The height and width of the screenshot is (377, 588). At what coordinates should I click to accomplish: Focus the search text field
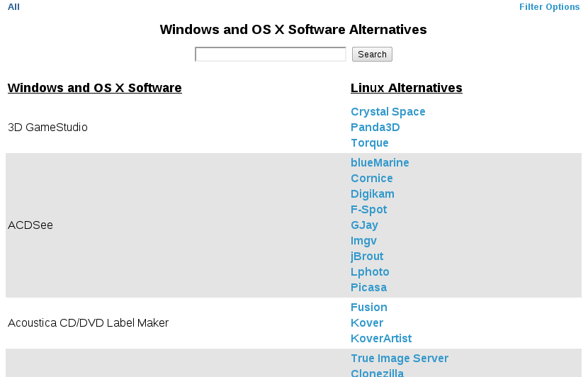271,55
